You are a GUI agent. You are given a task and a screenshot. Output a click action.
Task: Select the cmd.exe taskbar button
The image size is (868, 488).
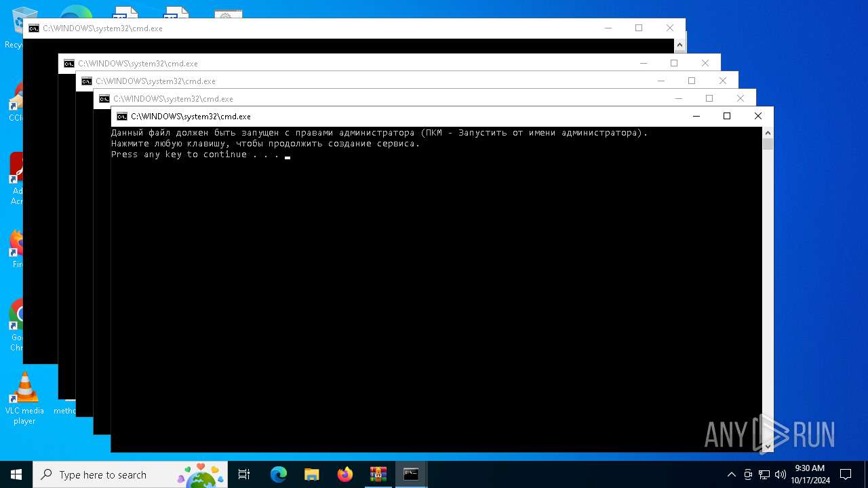(x=411, y=474)
